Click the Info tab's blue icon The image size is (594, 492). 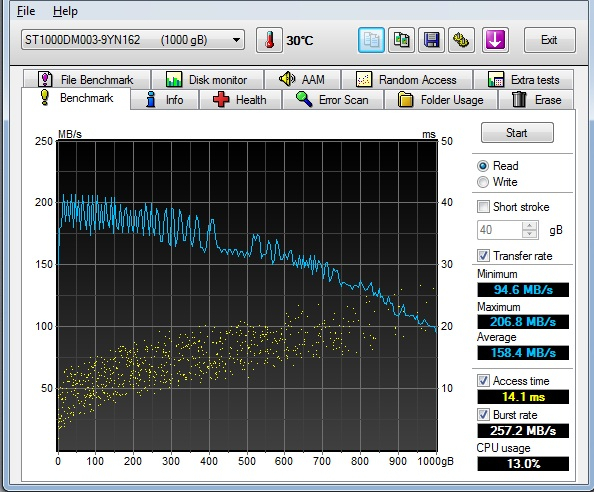tap(151, 100)
